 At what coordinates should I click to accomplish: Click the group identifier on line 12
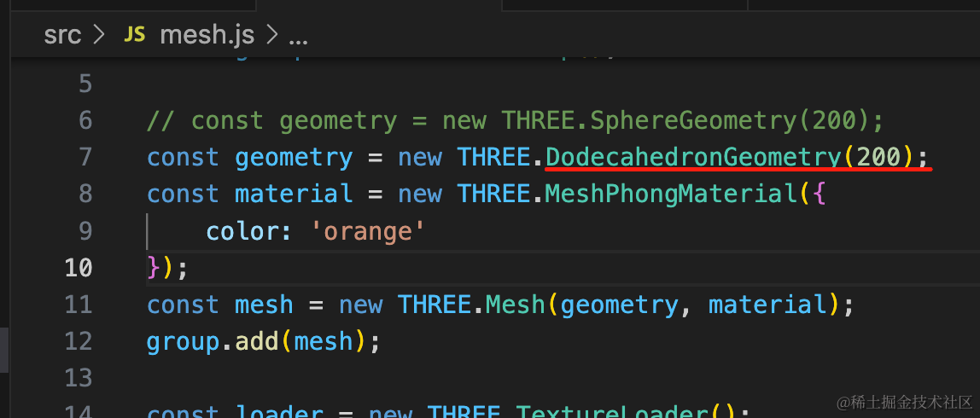click(183, 342)
